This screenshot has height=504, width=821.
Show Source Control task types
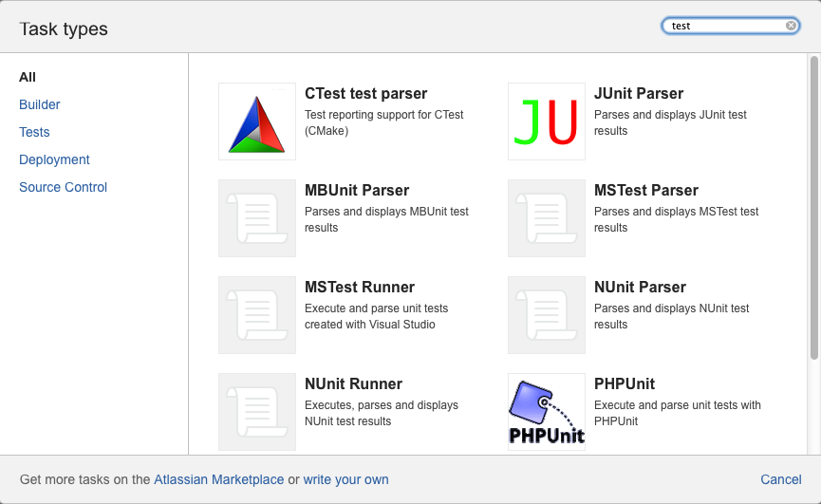click(63, 187)
